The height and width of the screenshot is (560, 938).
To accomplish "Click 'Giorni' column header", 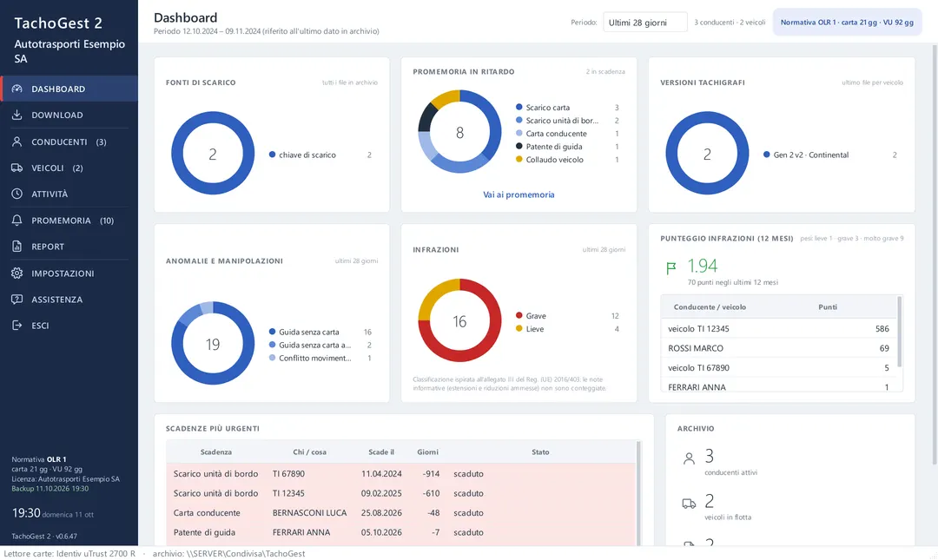I will tap(427, 452).
